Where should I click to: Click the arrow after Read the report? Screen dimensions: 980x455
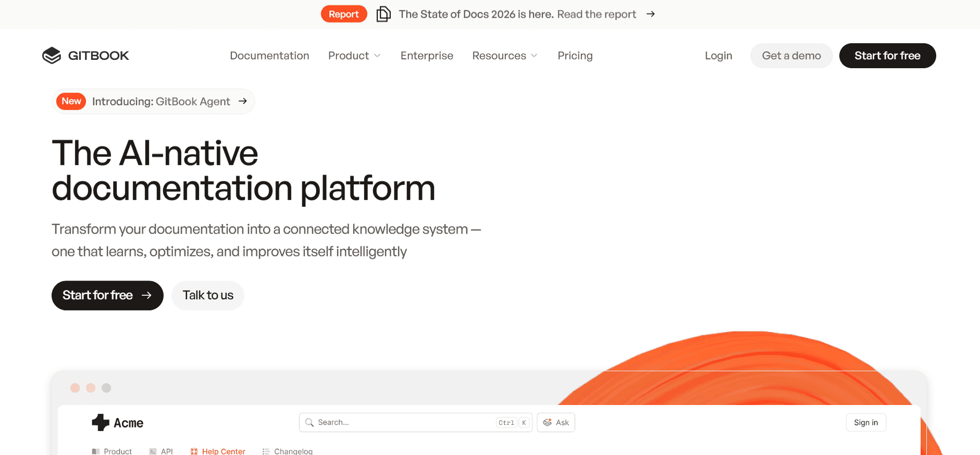click(650, 14)
